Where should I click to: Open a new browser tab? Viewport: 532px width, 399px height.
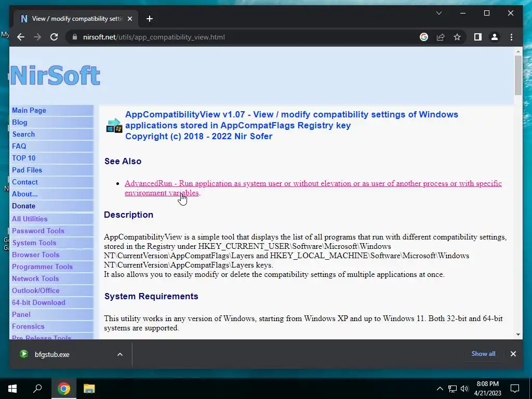point(150,19)
